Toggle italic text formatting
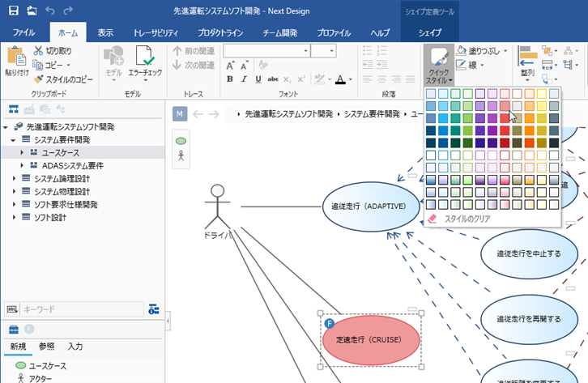 point(244,79)
